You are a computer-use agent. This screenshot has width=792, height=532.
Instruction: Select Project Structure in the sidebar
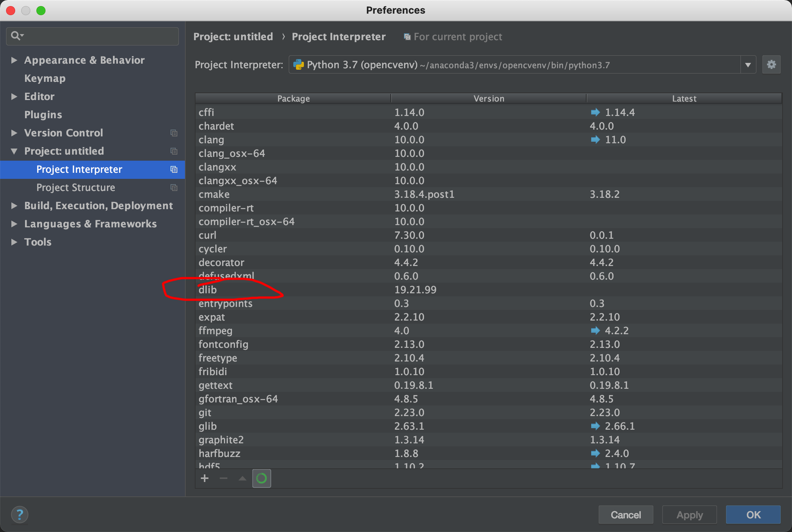tap(75, 188)
